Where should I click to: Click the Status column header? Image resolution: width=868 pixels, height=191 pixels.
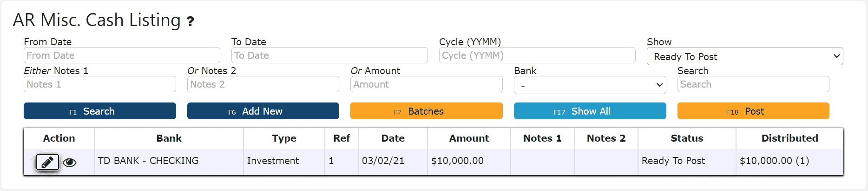click(x=687, y=138)
